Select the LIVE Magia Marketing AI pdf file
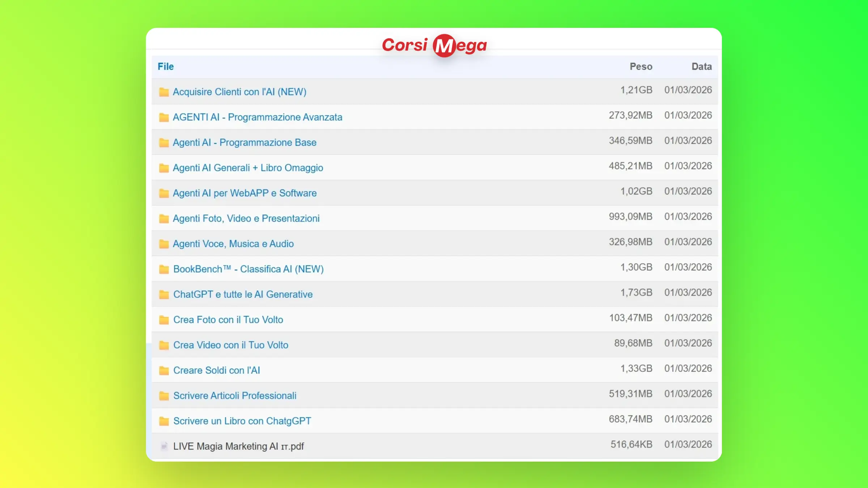The width and height of the screenshot is (868, 488). pyautogui.click(x=238, y=446)
